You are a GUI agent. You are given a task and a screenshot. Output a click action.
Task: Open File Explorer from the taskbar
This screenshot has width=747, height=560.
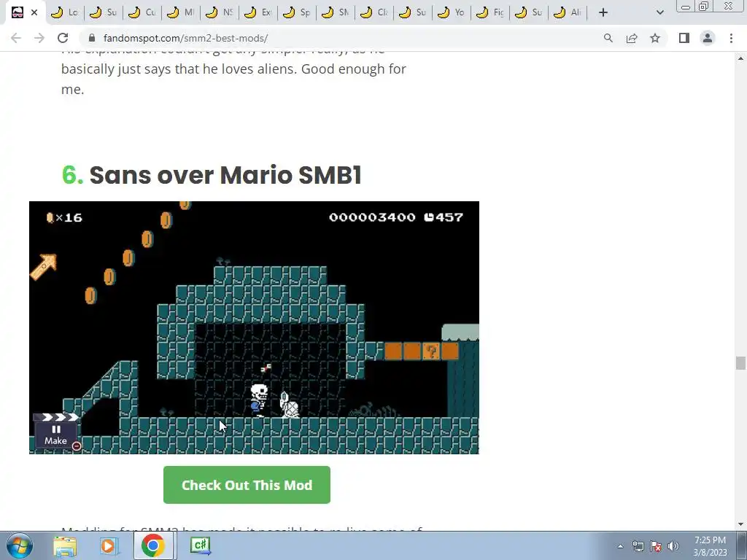(65, 545)
